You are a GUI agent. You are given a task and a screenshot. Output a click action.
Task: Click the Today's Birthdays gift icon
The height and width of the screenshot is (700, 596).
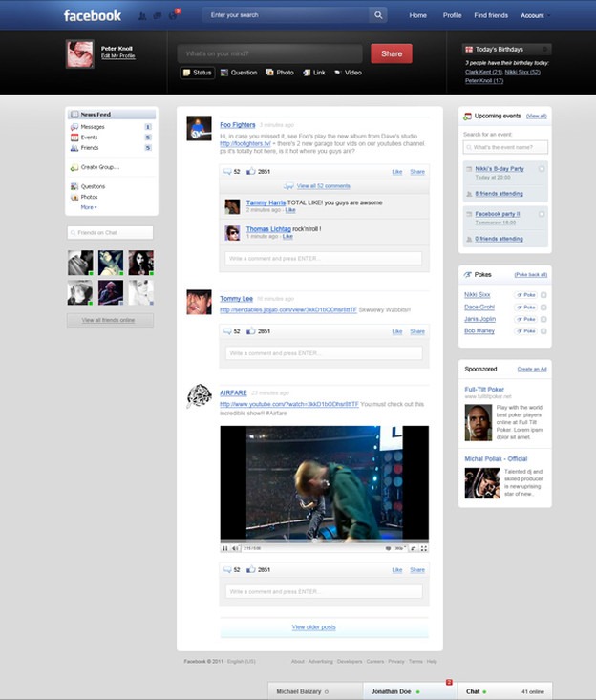469,49
